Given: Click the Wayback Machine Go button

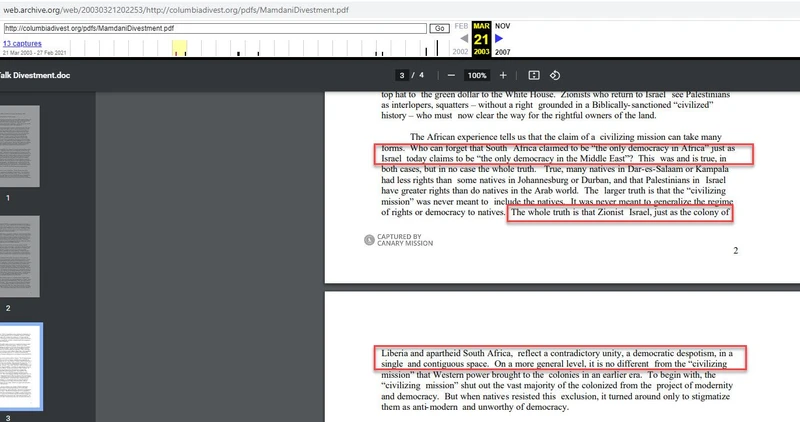Looking at the screenshot, I should [439, 28].
